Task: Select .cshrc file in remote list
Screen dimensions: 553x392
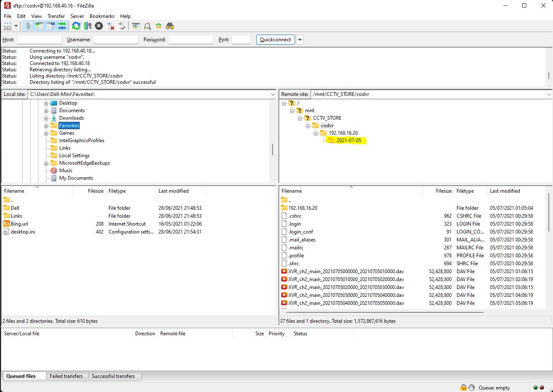Action: [295, 216]
